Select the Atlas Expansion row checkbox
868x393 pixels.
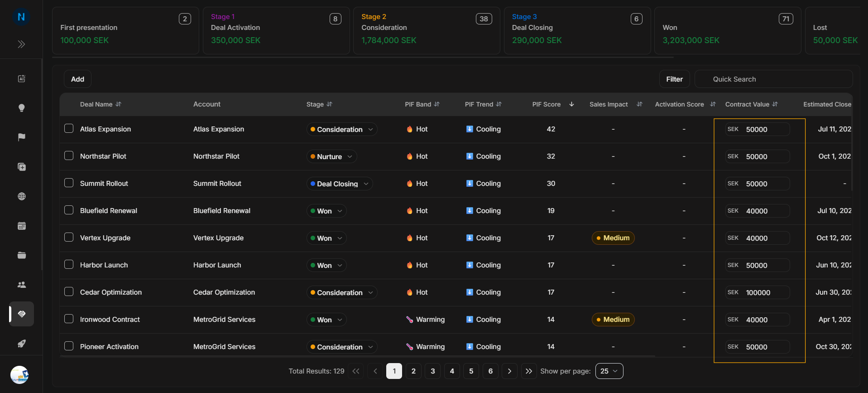point(69,128)
